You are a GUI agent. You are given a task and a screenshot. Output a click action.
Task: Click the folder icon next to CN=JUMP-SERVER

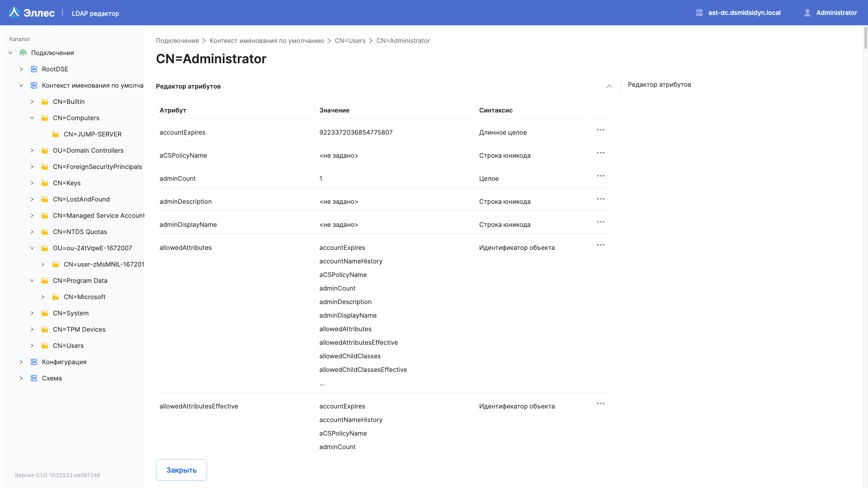(56, 134)
